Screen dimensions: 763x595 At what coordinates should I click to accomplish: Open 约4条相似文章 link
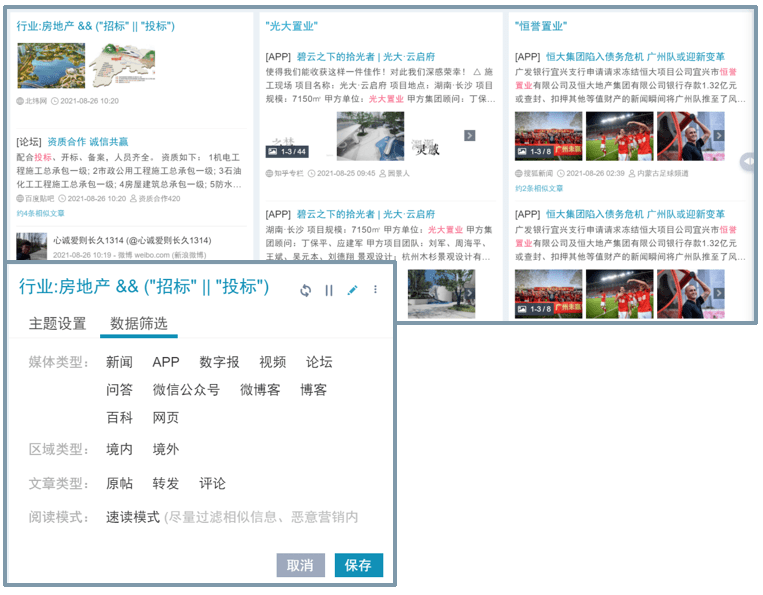click(40, 213)
